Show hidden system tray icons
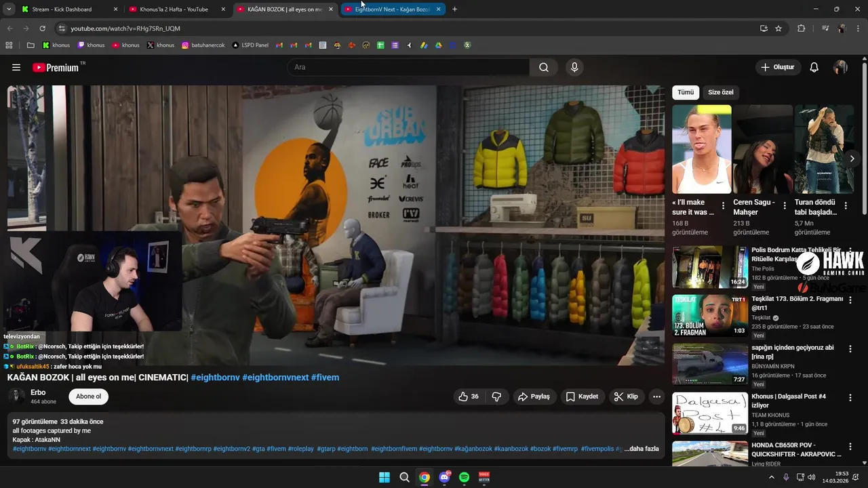The height and width of the screenshot is (488, 868). tap(771, 477)
